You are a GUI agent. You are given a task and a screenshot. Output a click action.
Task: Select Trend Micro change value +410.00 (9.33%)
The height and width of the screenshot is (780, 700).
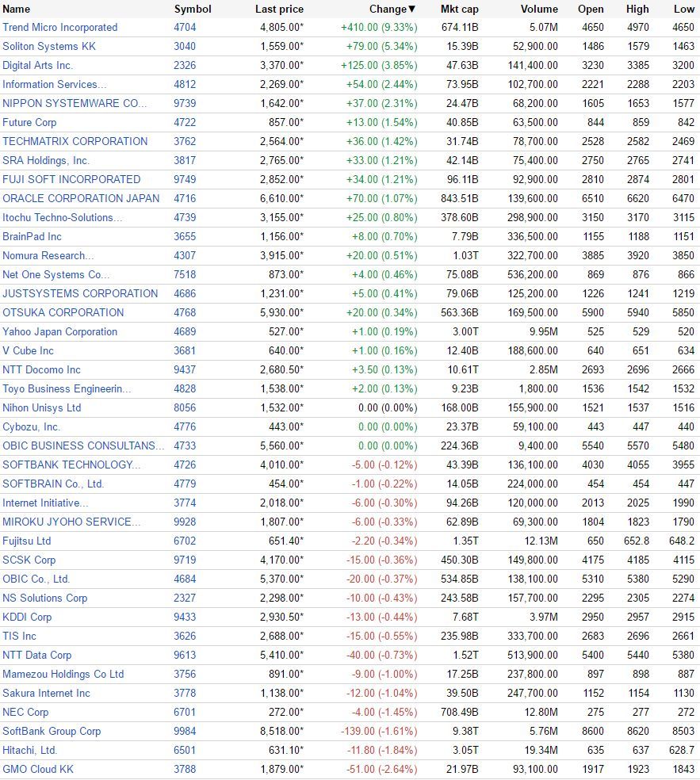click(379, 28)
